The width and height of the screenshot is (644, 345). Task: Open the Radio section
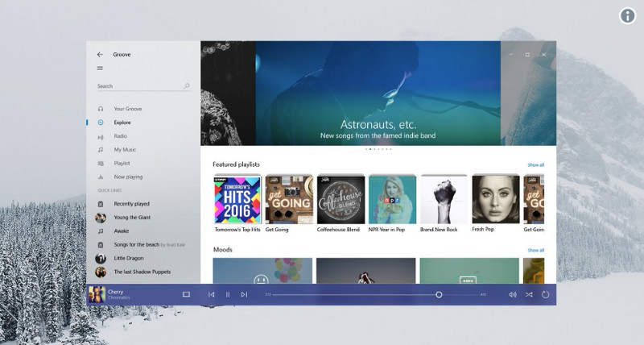(120, 136)
